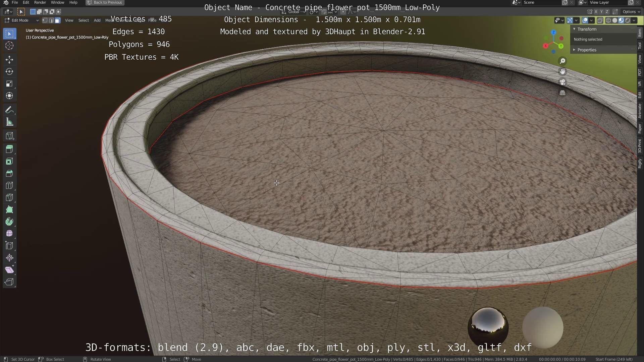Enable edge select mode
Screen dimensions: 644x362
tap(51, 20)
